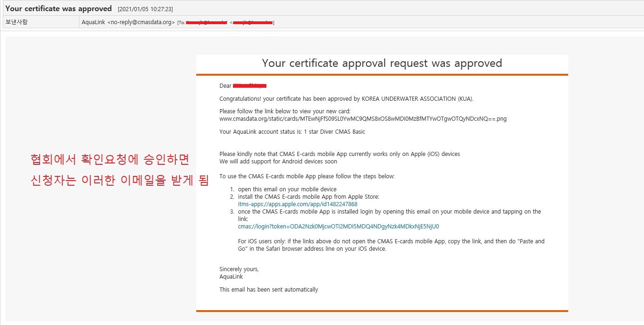Click step 'open this email on your mobile device'
This screenshot has width=644, height=325.
coord(287,189)
